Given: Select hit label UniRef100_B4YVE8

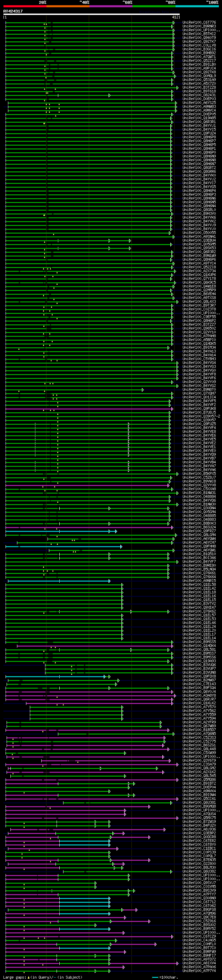Looking at the screenshot, I should point(199,431).
